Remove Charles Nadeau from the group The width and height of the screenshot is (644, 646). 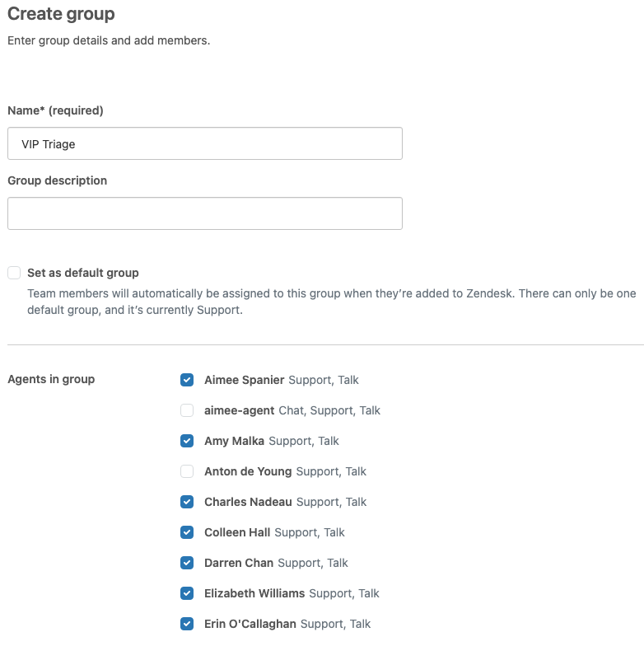[187, 501]
